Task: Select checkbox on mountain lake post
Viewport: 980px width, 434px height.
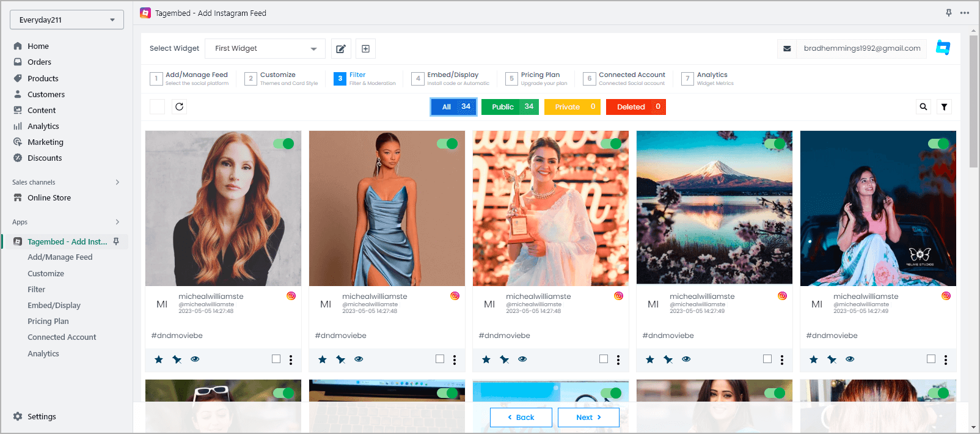Action: tap(767, 359)
